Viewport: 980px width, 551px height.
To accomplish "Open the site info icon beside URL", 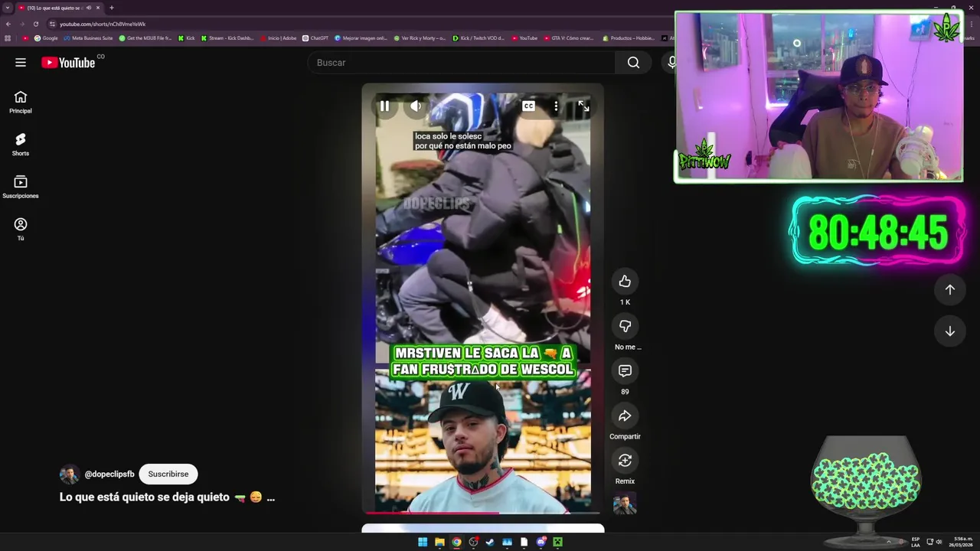I will click(52, 24).
